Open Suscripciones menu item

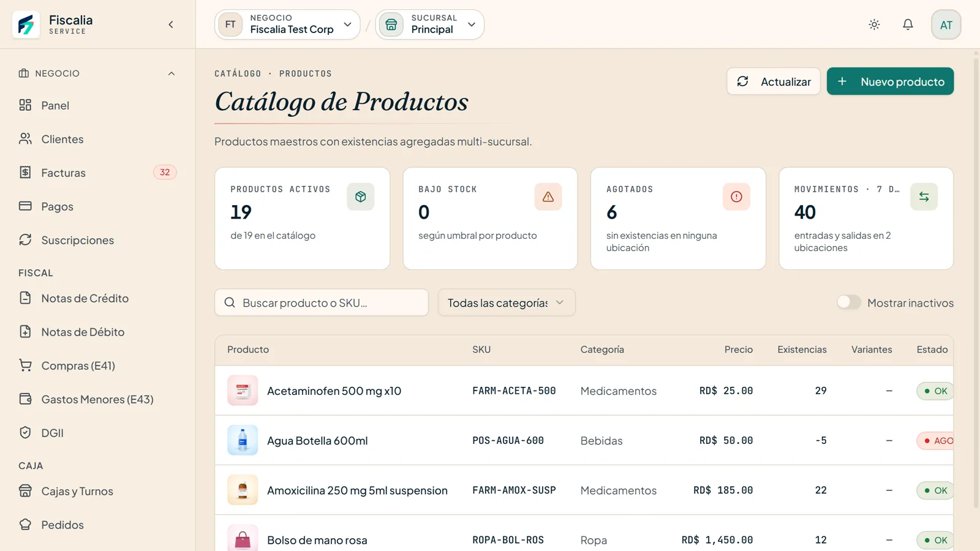tap(98, 240)
